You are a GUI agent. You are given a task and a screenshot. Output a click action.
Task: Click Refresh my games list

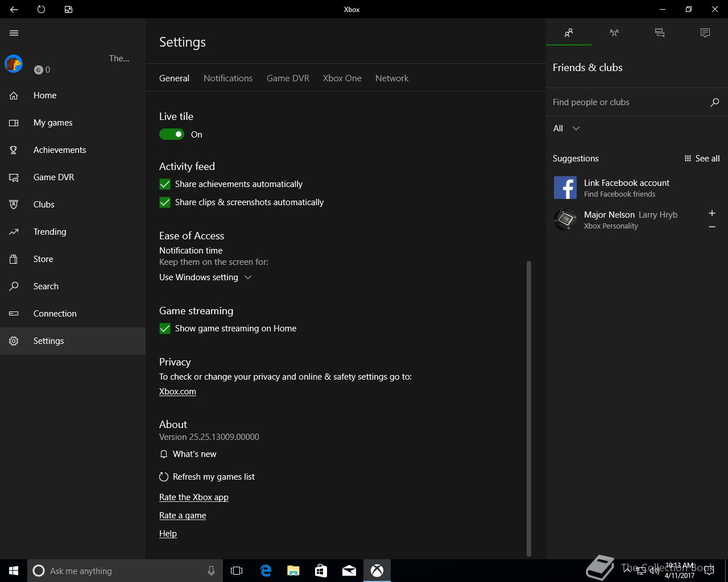[x=207, y=477]
